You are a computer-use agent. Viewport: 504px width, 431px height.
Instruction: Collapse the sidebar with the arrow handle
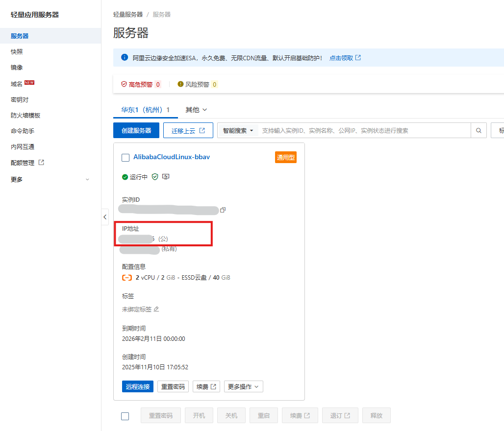point(105,217)
